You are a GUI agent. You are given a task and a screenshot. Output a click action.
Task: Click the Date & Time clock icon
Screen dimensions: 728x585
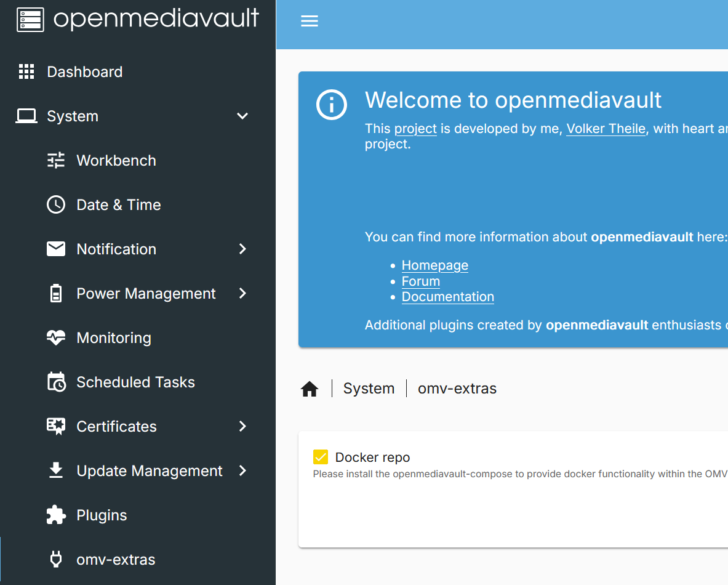[x=56, y=205]
